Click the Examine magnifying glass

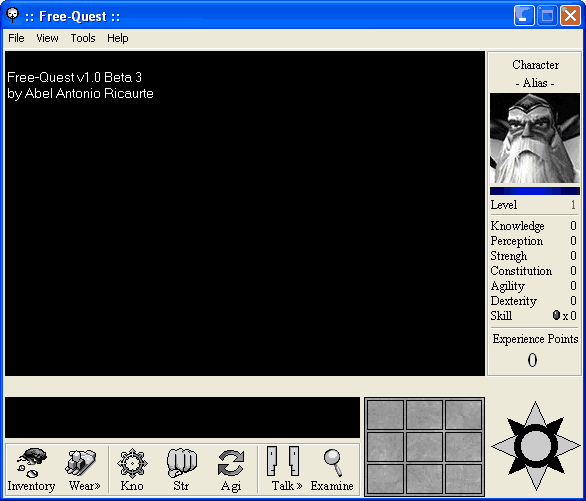(x=332, y=469)
